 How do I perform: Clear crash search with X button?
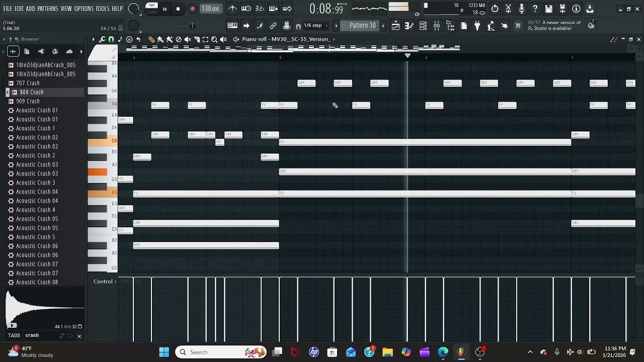point(79,336)
